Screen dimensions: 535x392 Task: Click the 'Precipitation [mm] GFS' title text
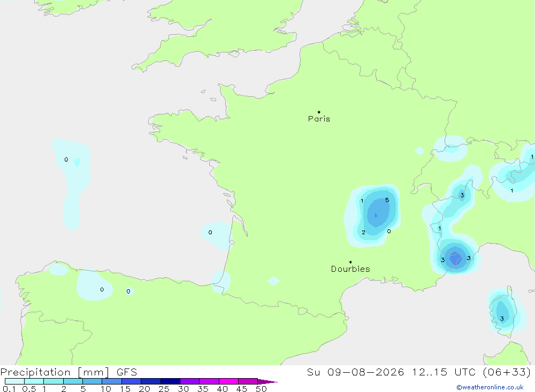tap(68, 372)
